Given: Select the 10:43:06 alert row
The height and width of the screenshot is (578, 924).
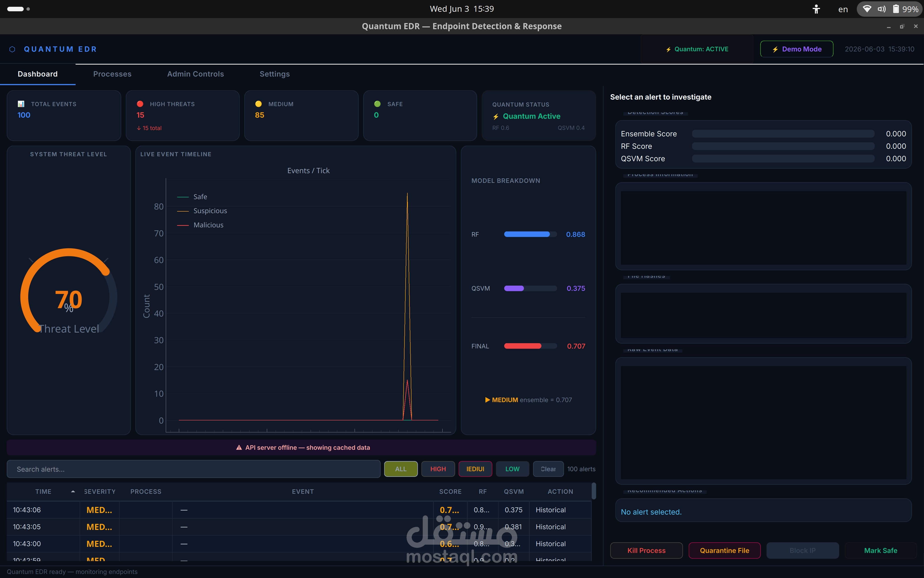Looking at the screenshot, I should [299, 510].
